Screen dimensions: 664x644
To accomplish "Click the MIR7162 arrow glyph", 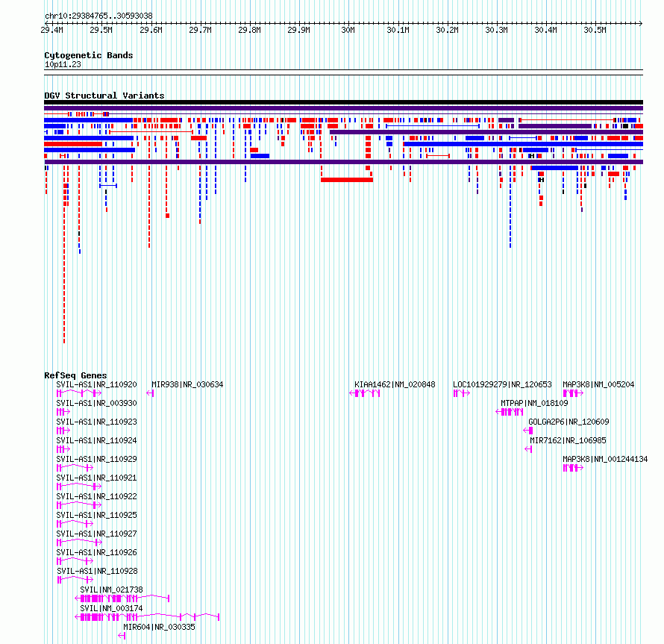I will [528, 449].
